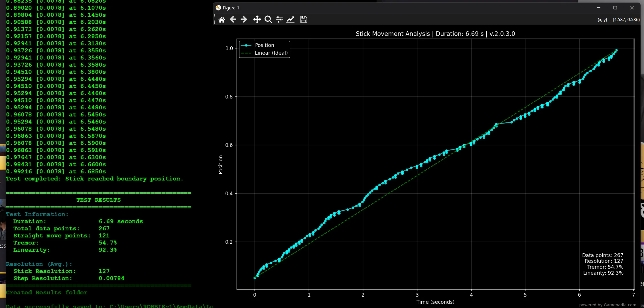
Task: Click the 'Resolution (Avg.):' heading in terminal
Action: point(39,264)
